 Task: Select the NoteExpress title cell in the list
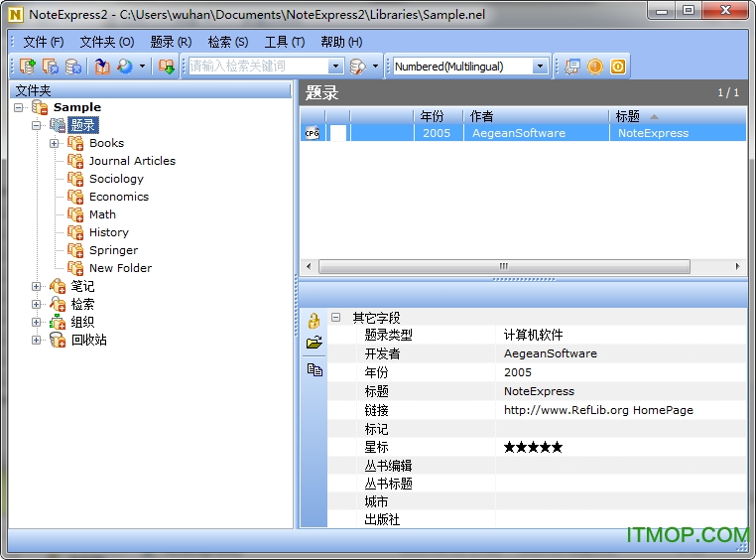653,133
